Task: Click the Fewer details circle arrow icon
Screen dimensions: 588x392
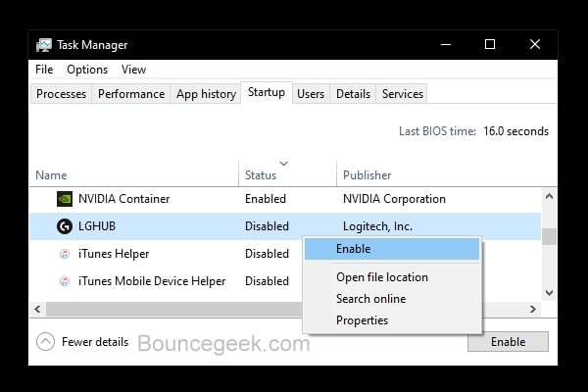Action: 45,342
